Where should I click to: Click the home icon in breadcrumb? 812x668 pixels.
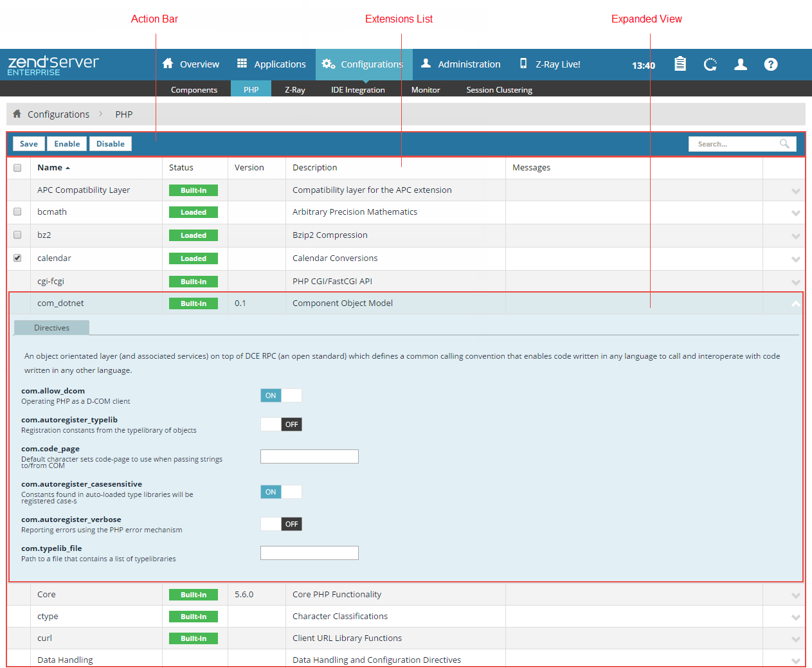coord(17,114)
